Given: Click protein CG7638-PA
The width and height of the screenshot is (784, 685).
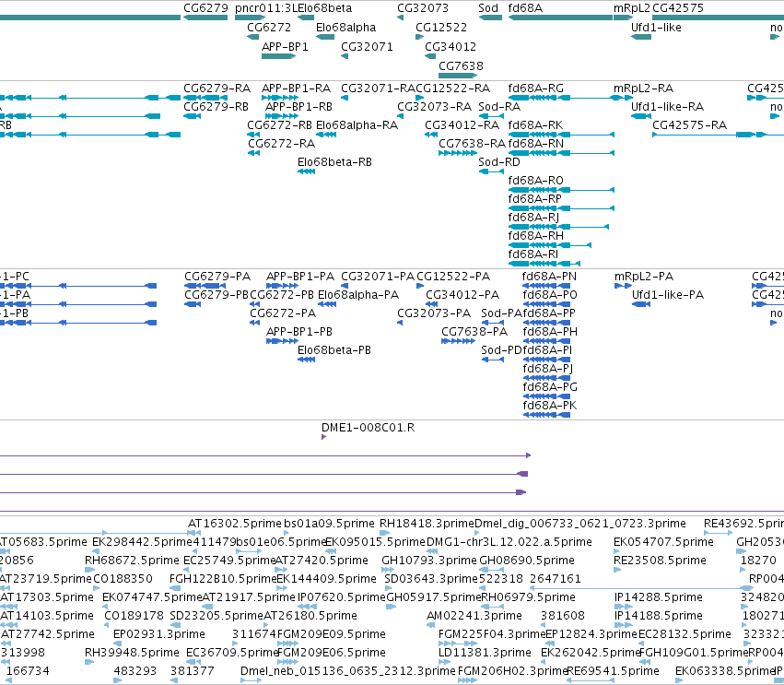Looking at the screenshot, I should (474, 332).
